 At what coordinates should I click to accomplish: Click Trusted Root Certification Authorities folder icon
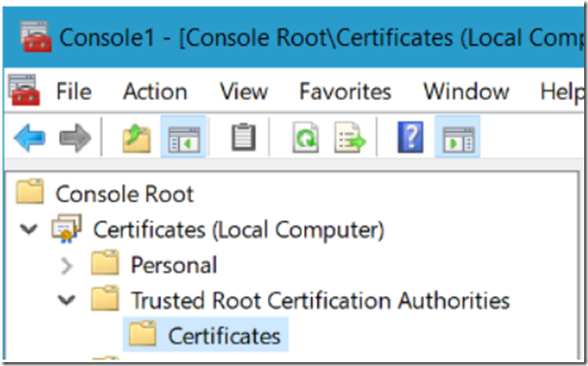[105, 298]
